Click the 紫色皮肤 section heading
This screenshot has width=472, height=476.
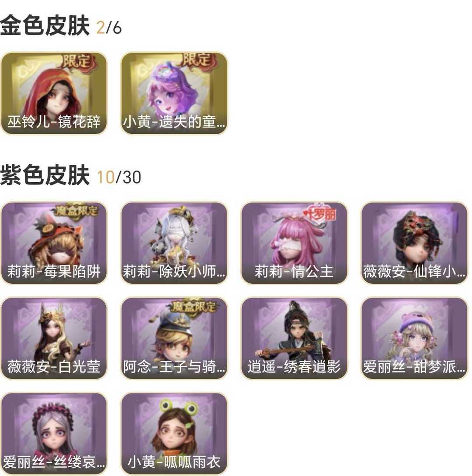coord(45,175)
